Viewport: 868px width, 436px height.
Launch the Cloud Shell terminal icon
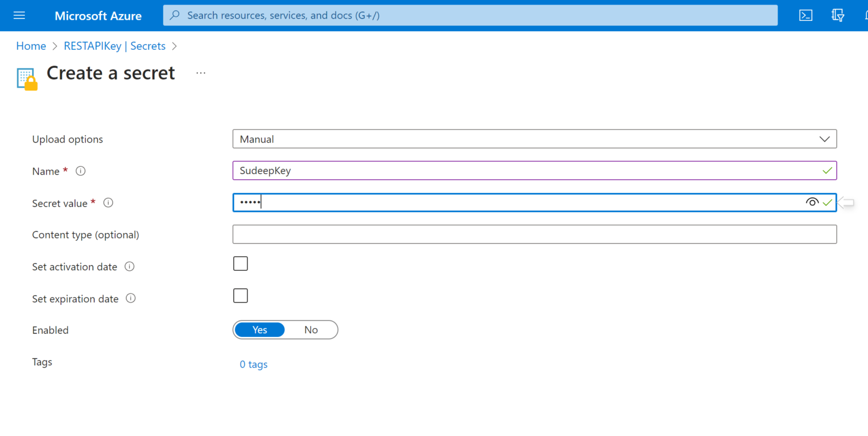(805, 15)
